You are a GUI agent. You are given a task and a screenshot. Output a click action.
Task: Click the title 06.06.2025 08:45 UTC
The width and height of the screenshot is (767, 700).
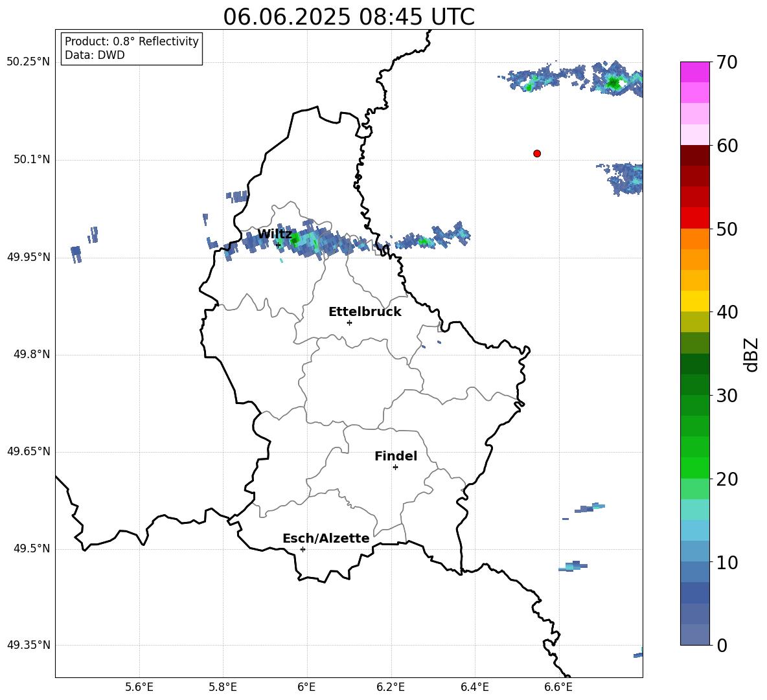click(x=349, y=17)
